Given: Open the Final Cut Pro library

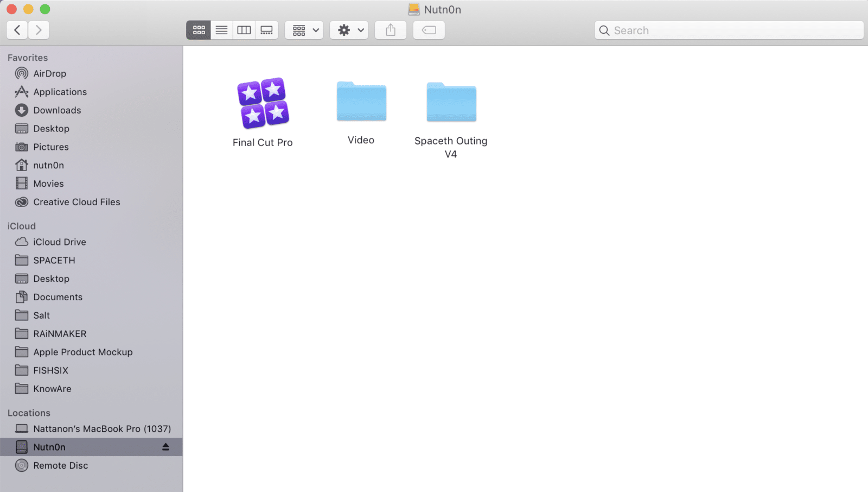Looking at the screenshot, I should [x=263, y=104].
